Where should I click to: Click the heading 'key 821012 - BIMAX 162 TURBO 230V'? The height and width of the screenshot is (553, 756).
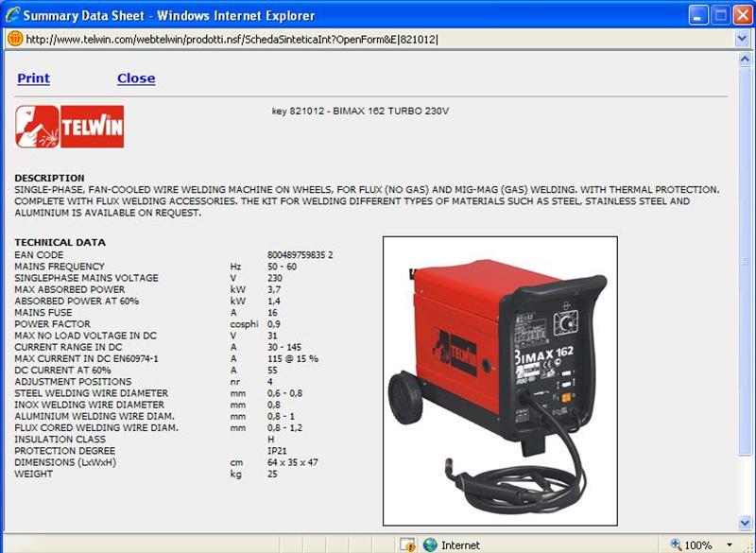[x=360, y=111]
